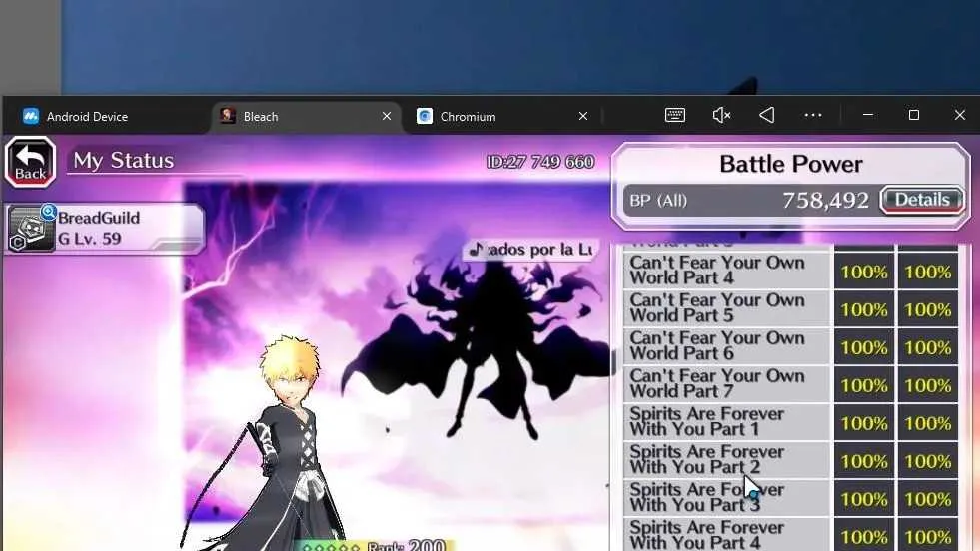Open Battle Power Details

coord(922,200)
